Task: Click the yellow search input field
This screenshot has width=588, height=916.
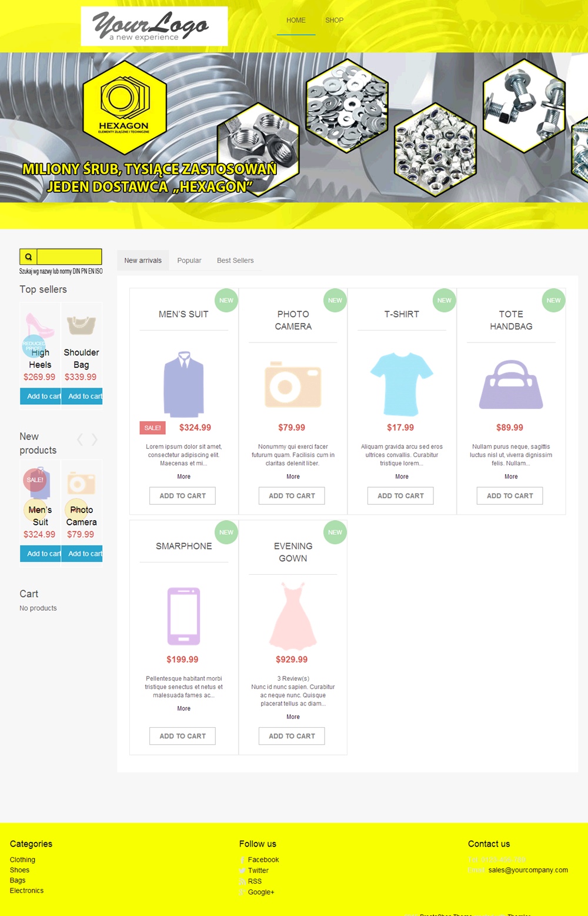Action: point(69,257)
